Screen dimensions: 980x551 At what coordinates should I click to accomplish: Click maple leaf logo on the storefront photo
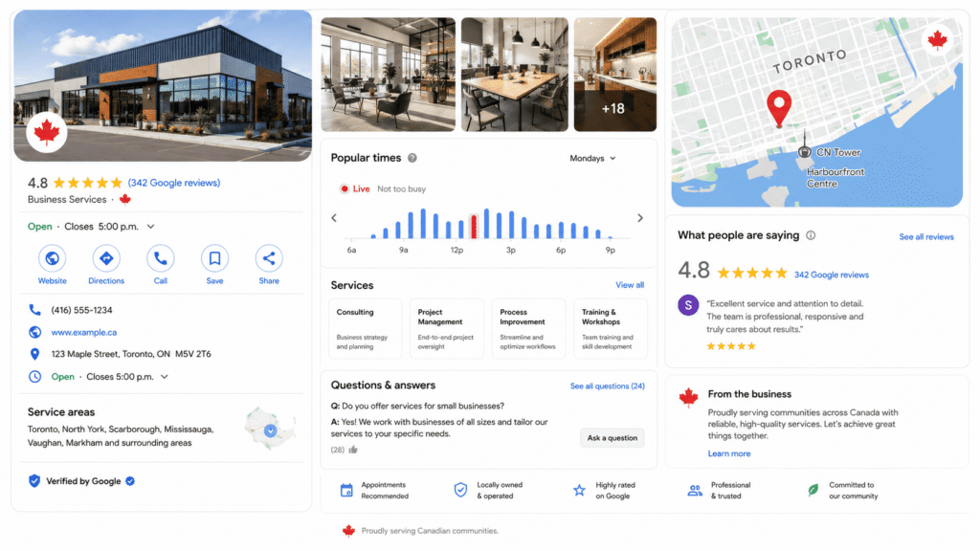pos(47,132)
